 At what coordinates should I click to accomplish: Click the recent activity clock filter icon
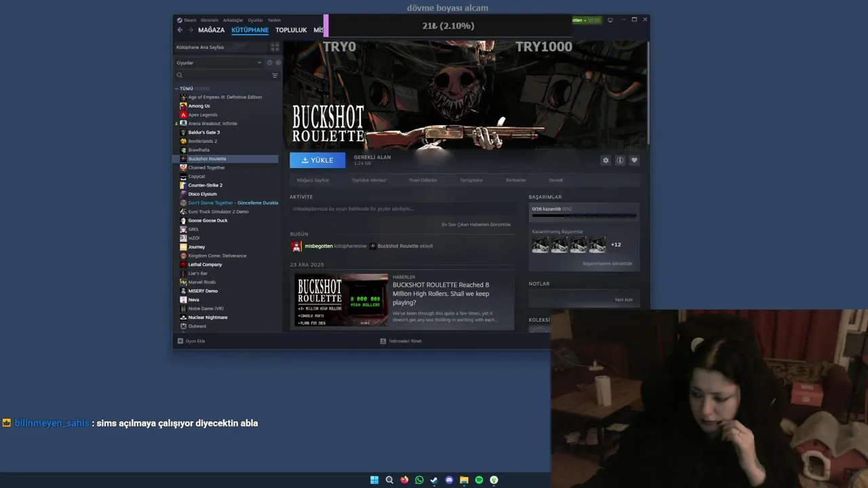coord(269,62)
